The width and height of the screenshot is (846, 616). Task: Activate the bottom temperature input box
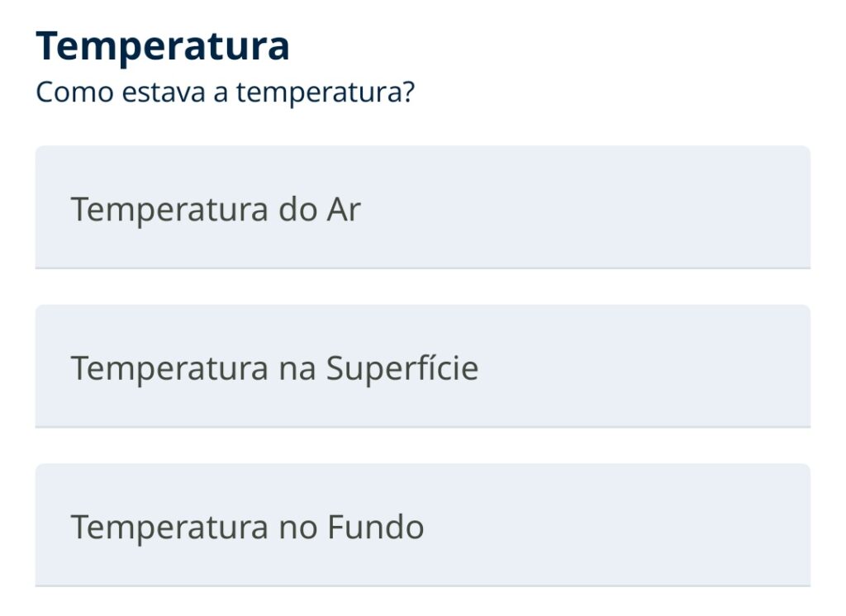(x=422, y=525)
